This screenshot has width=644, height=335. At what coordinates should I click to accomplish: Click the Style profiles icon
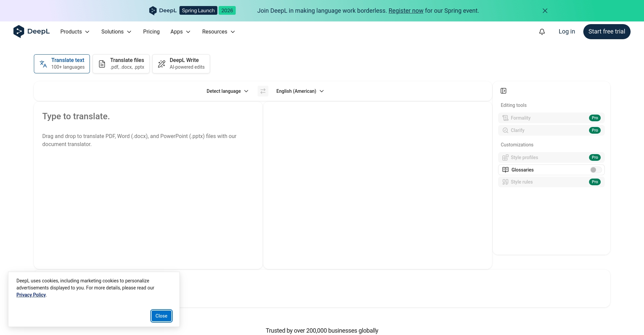(505, 157)
